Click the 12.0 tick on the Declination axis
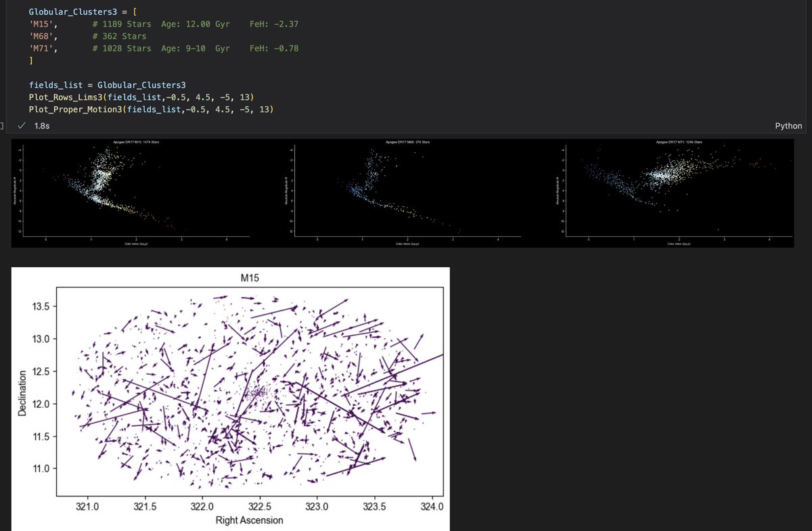This screenshot has width=812, height=531. (x=43, y=405)
